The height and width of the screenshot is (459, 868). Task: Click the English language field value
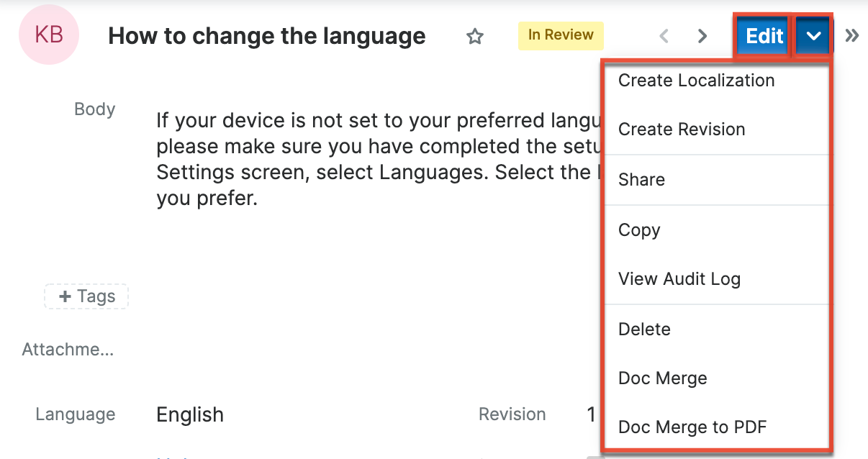click(190, 414)
